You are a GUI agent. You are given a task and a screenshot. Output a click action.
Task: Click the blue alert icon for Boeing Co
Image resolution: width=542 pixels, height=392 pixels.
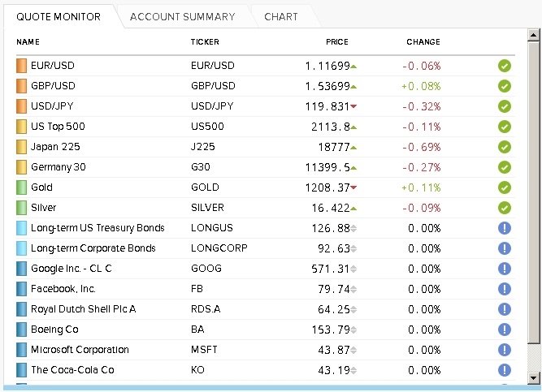pos(504,330)
